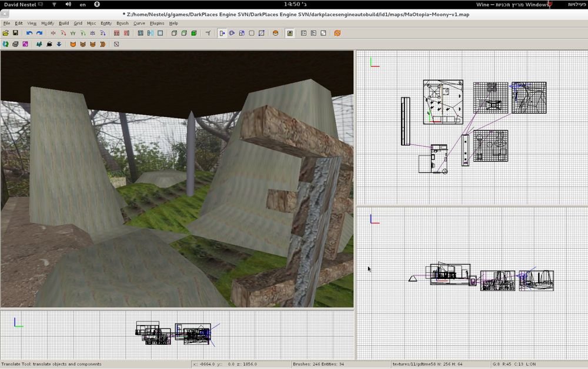Open the Modify menu
This screenshot has height=369, width=588.
tap(48, 23)
